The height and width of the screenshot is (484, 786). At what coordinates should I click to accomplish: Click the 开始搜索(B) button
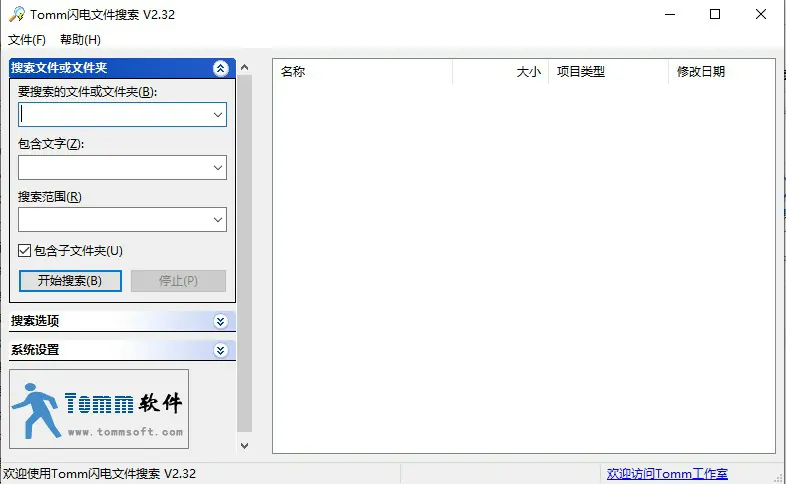[70, 281]
